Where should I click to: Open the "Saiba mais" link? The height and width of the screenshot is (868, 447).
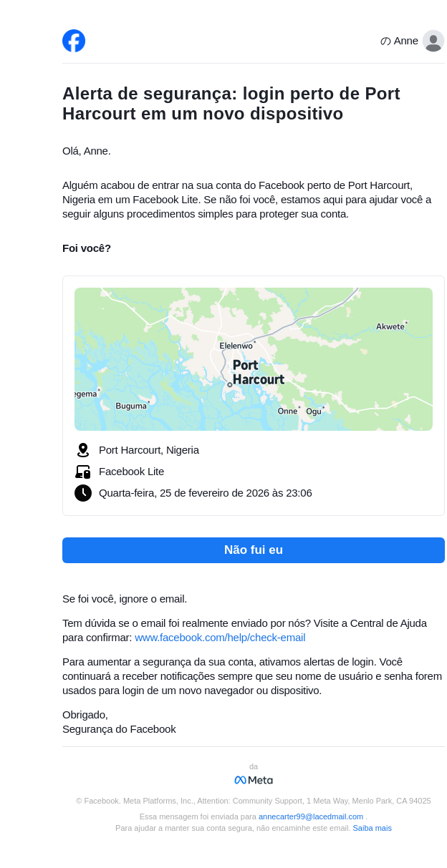click(372, 828)
